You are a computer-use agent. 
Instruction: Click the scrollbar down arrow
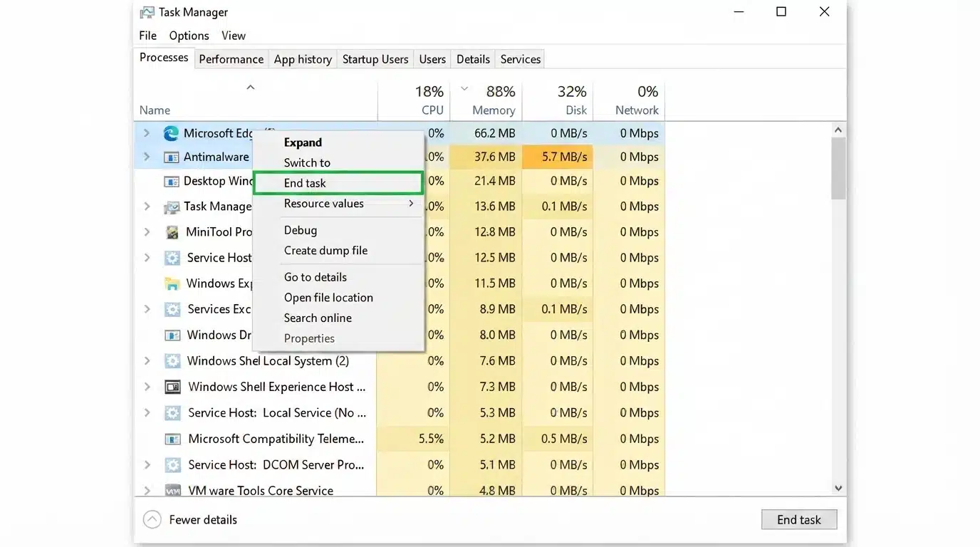(x=838, y=488)
